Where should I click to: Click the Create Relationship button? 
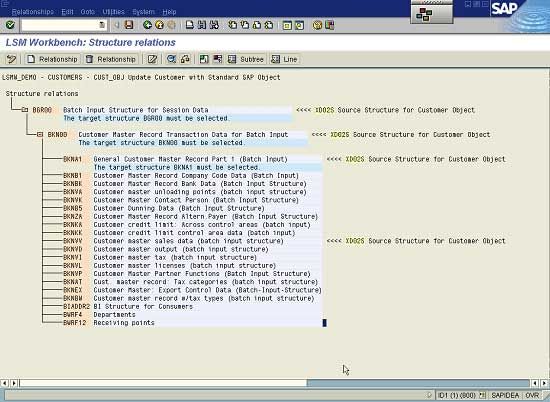(x=52, y=59)
